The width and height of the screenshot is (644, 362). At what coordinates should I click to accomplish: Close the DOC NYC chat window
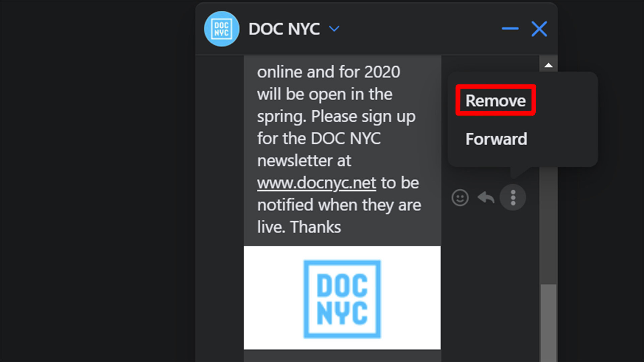click(539, 29)
